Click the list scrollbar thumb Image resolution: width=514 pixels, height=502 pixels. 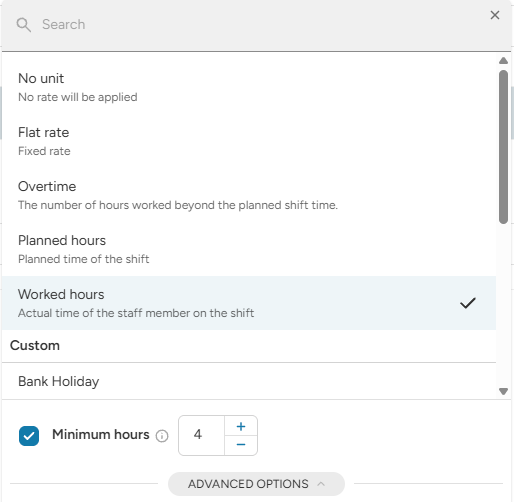tap(503, 147)
